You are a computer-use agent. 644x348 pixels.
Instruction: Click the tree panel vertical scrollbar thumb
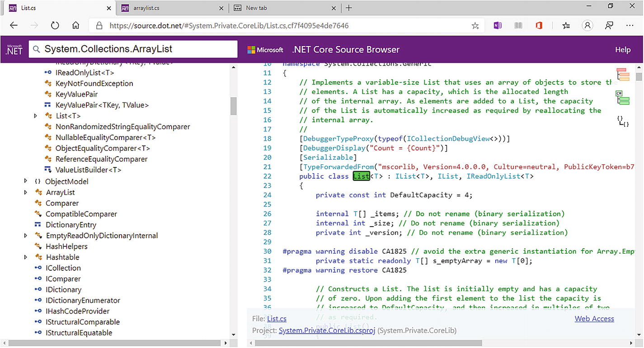[x=234, y=106]
